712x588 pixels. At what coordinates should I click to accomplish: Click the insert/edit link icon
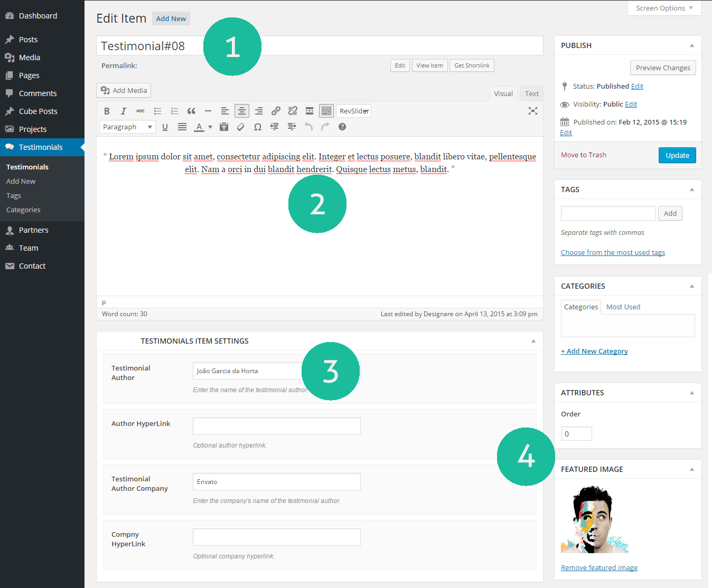click(276, 111)
